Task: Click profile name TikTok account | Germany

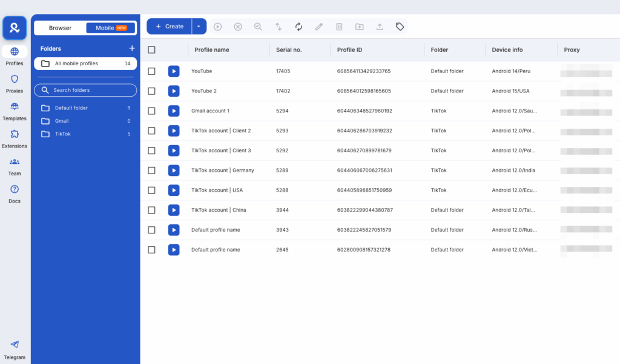Action: (223, 170)
